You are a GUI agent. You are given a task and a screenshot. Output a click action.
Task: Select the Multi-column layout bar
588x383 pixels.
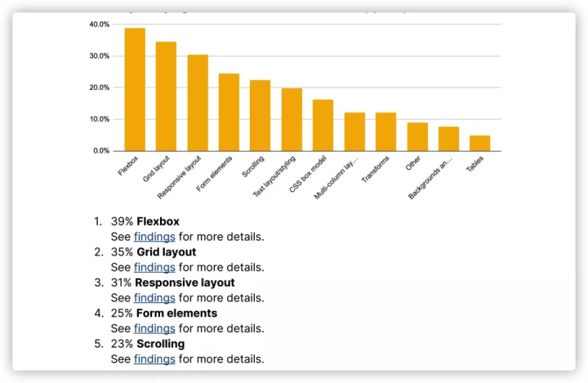354,132
